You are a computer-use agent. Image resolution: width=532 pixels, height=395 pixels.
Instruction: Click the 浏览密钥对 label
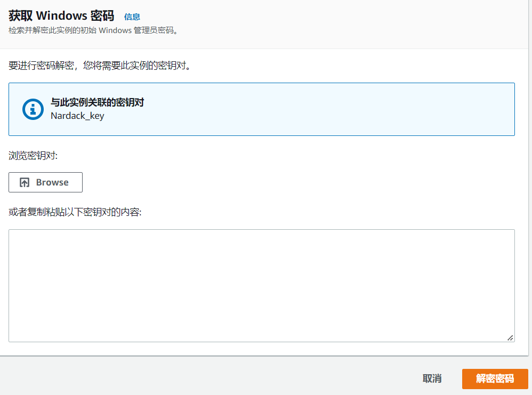pos(33,156)
